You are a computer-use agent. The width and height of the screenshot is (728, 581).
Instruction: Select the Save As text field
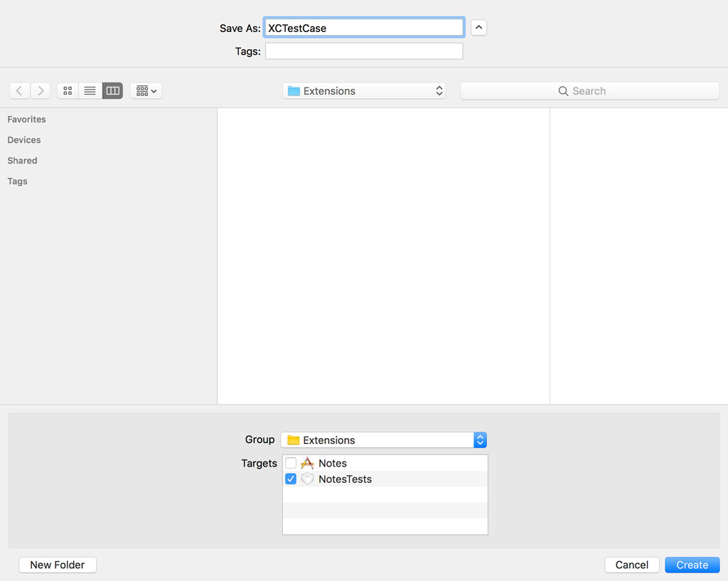[x=364, y=27]
